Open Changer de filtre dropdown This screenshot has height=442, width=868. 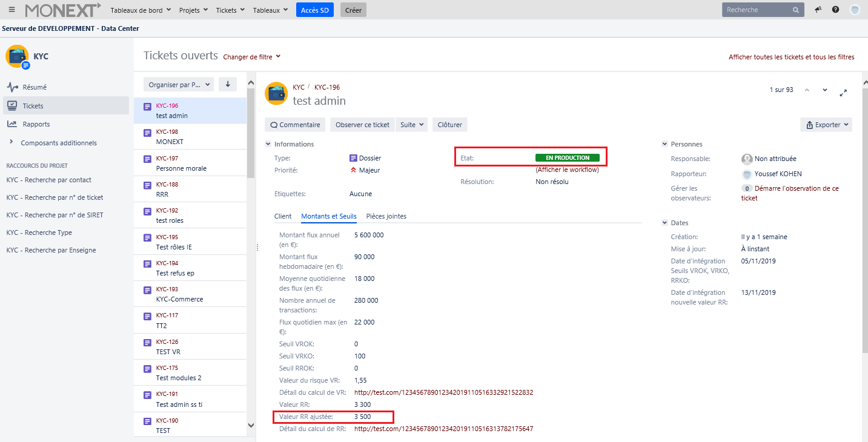(x=252, y=57)
